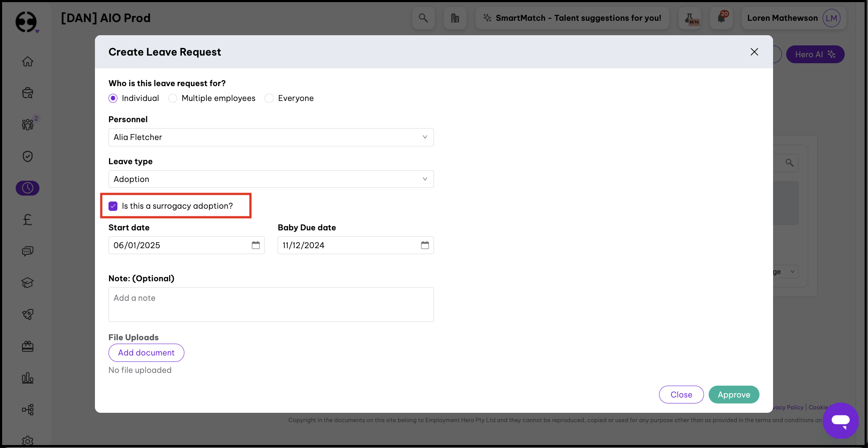The height and width of the screenshot is (448, 868).
Task: Choose the Everyone radio option
Action: pyautogui.click(x=269, y=98)
